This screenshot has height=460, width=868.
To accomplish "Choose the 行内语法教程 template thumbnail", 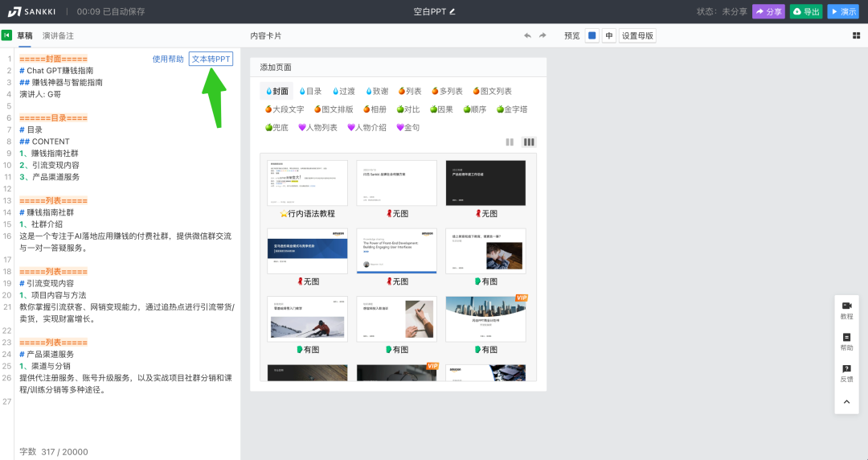I will 307,183.
